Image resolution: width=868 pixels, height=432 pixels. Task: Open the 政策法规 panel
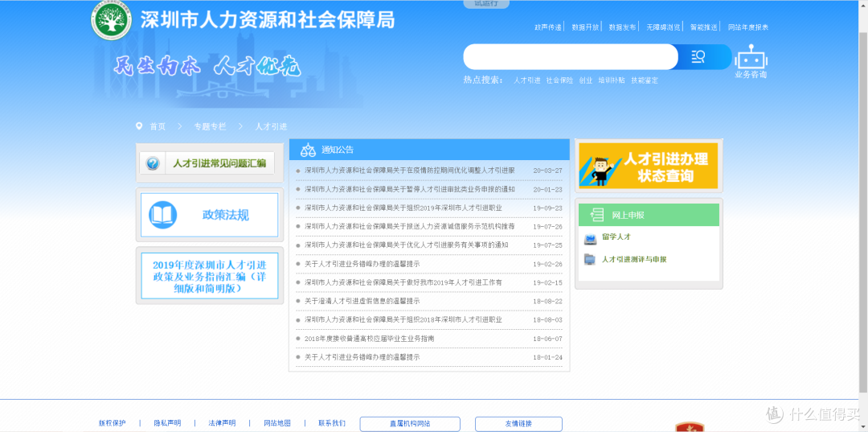(x=209, y=215)
